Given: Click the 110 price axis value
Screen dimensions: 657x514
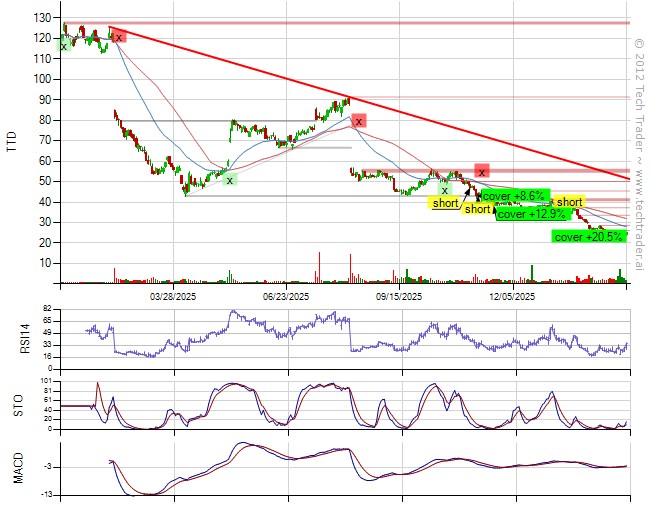Looking at the screenshot, I should click(42, 59).
